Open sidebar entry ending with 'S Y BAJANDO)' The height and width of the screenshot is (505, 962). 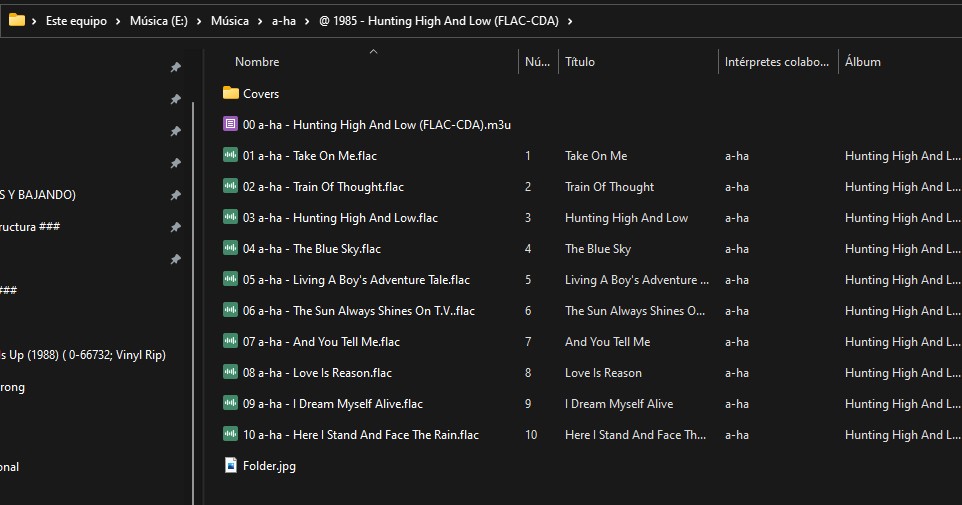click(38, 195)
